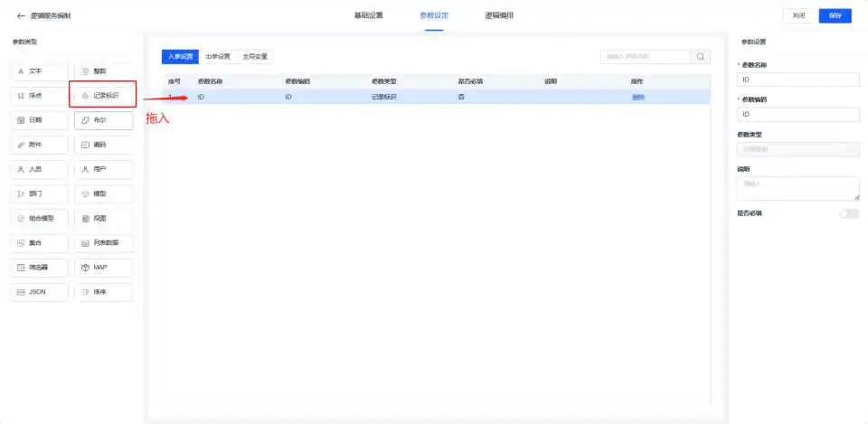Select the 整数 parameter type tile
The image size is (868, 424).
[103, 71]
